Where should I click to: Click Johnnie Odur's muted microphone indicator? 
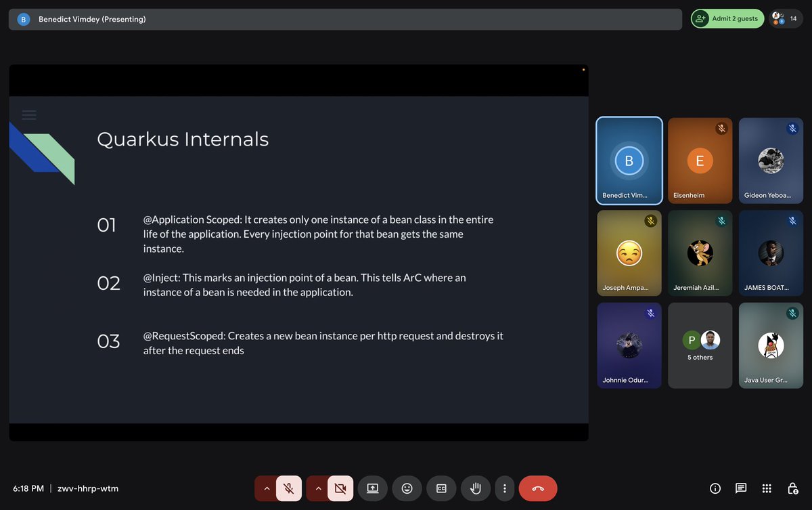tap(650, 313)
